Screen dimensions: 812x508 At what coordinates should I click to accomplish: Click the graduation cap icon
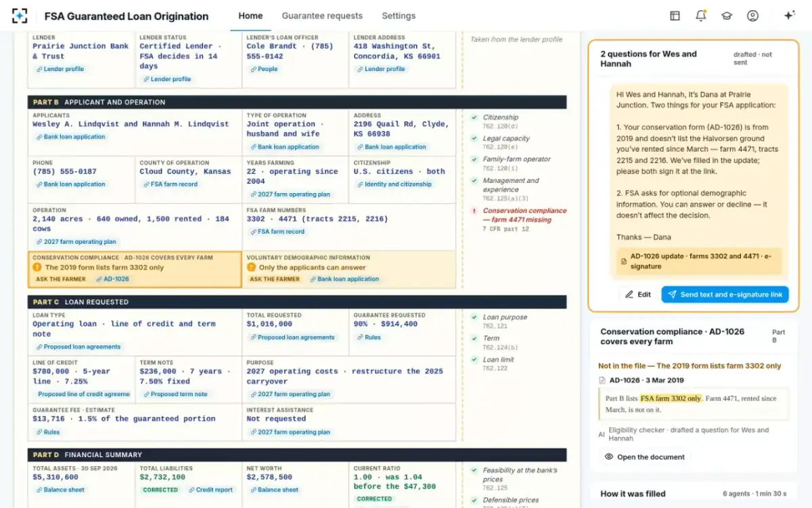(x=727, y=16)
